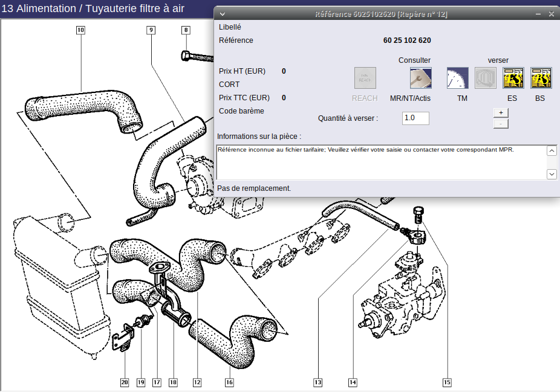Image resolution: width=560 pixels, height=392 pixels.
Task: Click callout number 12 below the hose
Action: [x=197, y=382]
